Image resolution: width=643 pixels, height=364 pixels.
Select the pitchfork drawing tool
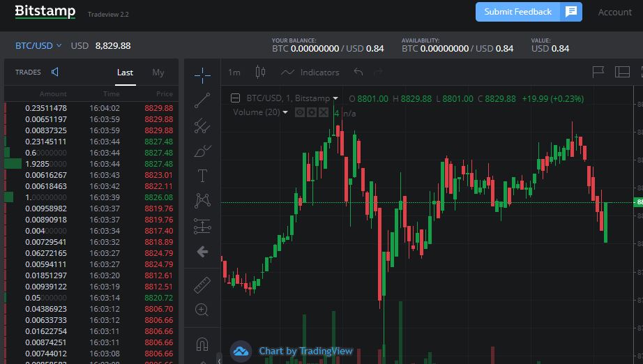202,126
